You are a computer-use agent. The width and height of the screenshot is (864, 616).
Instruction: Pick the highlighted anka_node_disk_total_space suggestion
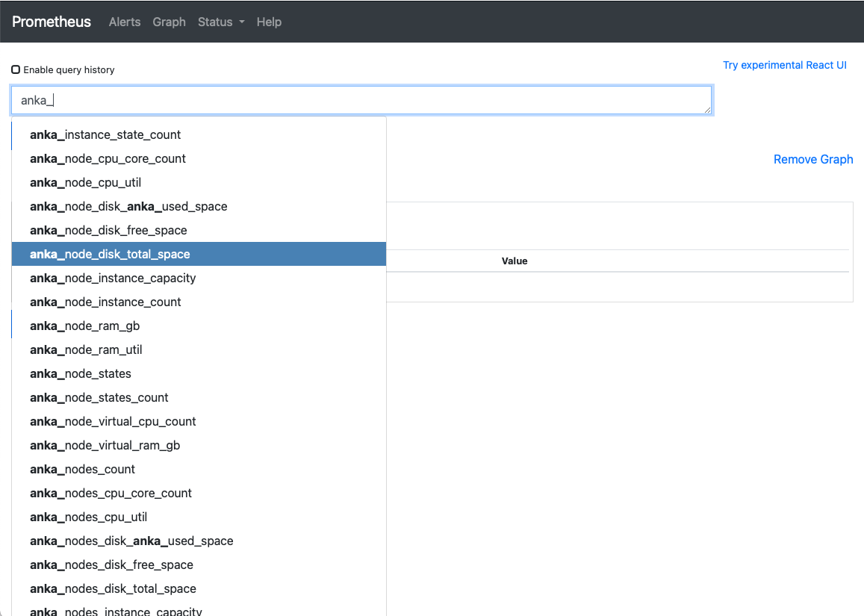110,254
